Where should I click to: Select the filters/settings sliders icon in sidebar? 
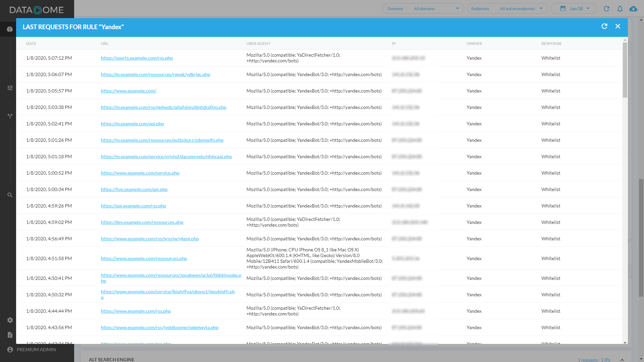[x=10, y=87]
